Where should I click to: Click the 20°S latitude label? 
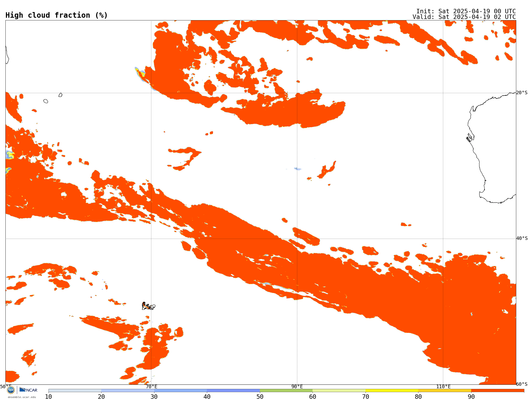click(522, 93)
